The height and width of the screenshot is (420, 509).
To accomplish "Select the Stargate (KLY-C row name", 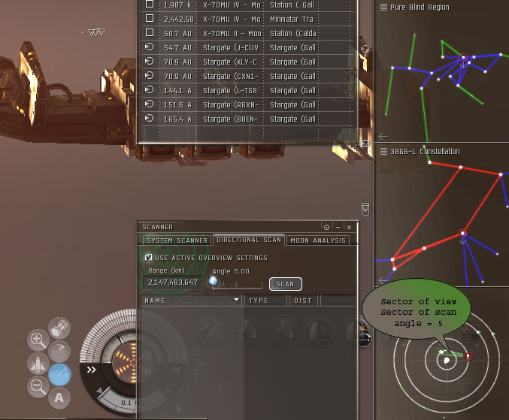I will [x=230, y=62].
